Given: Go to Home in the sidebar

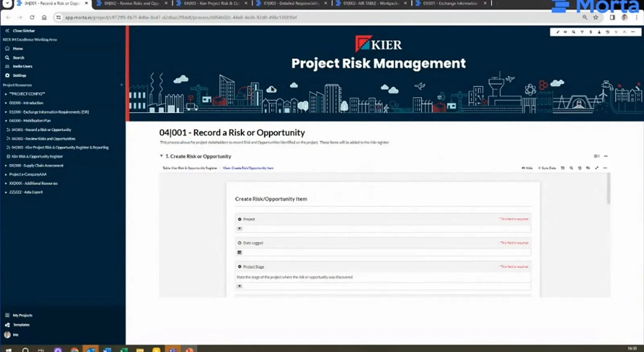Looking at the screenshot, I should [x=18, y=48].
